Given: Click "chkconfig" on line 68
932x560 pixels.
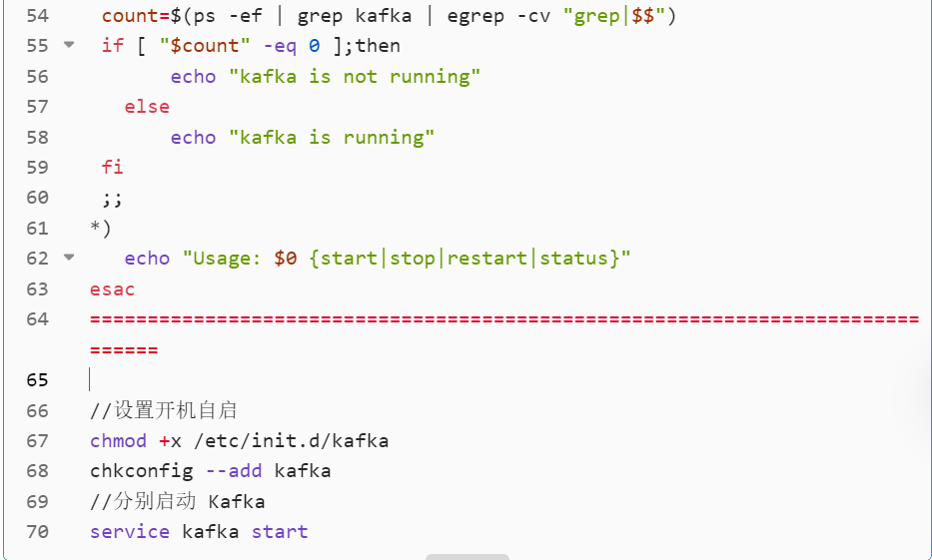Looking at the screenshot, I should pyautogui.click(x=142, y=471).
